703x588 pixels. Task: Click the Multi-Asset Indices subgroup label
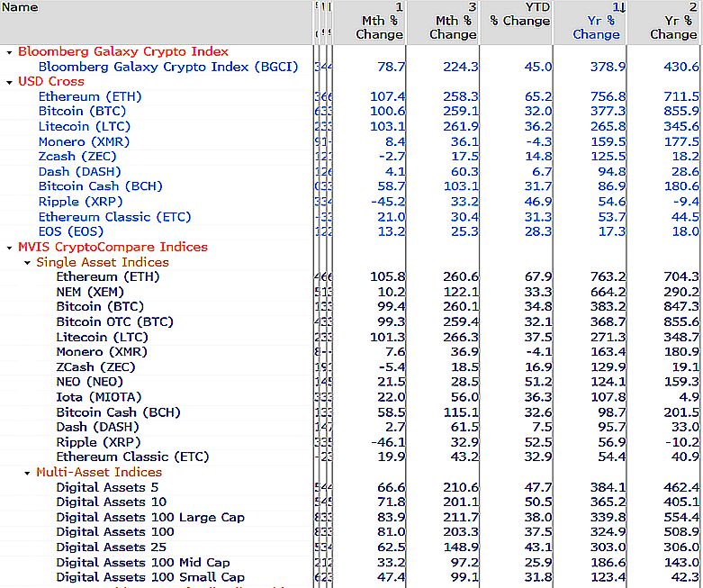[99, 472]
